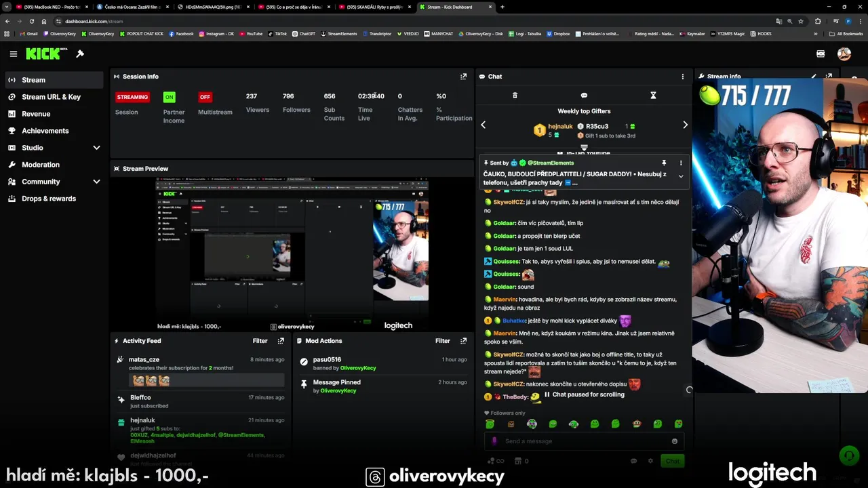Viewport: 868px width, 488px height.
Task: Click OliverovyKecy link in pasu0516 ban entry
Action: [358, 368]
